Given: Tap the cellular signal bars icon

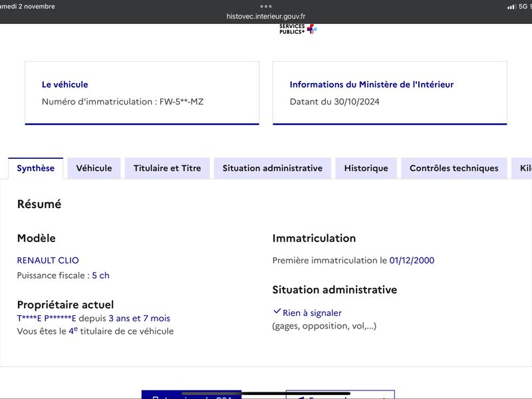Looking at the screenshot, I should tap(511, 7).
